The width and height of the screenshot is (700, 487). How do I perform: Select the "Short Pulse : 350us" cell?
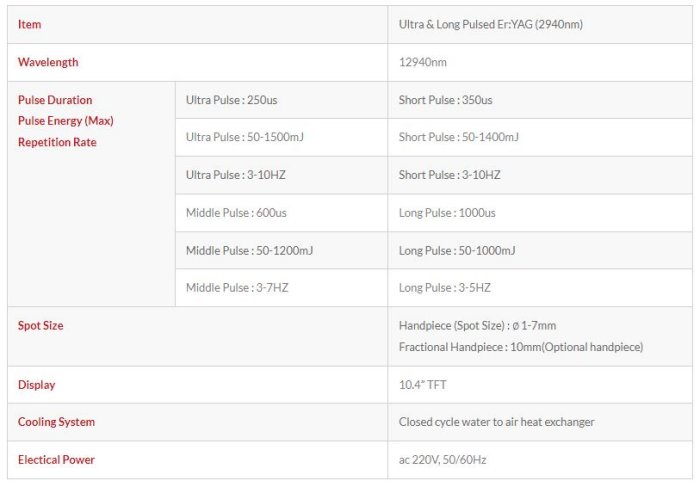[445, 100]
